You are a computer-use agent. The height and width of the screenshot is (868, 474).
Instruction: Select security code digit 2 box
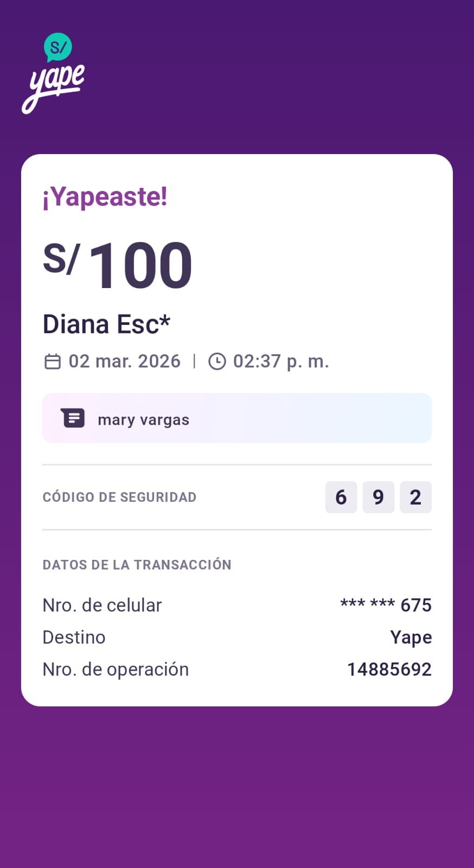pos(415,497)
